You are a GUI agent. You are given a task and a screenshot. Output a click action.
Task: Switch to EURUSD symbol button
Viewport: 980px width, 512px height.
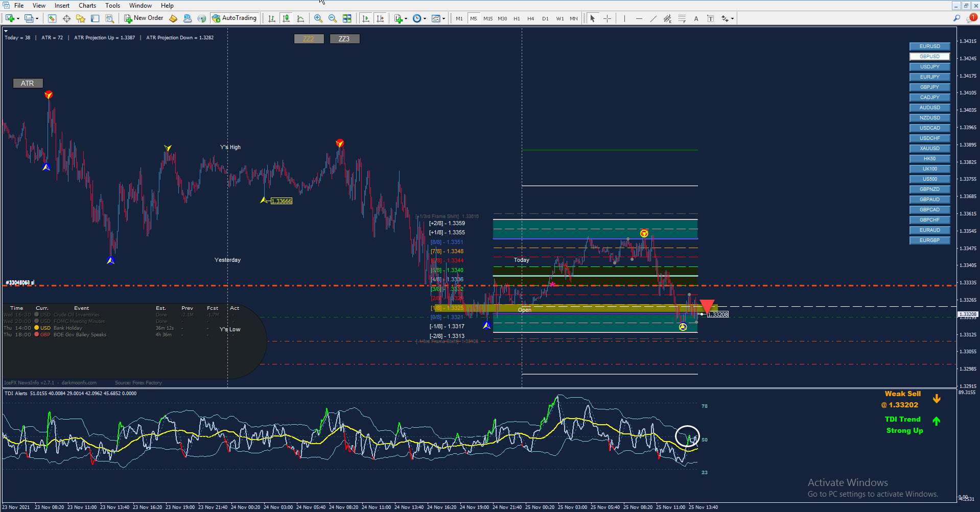[x=929, y=46]
